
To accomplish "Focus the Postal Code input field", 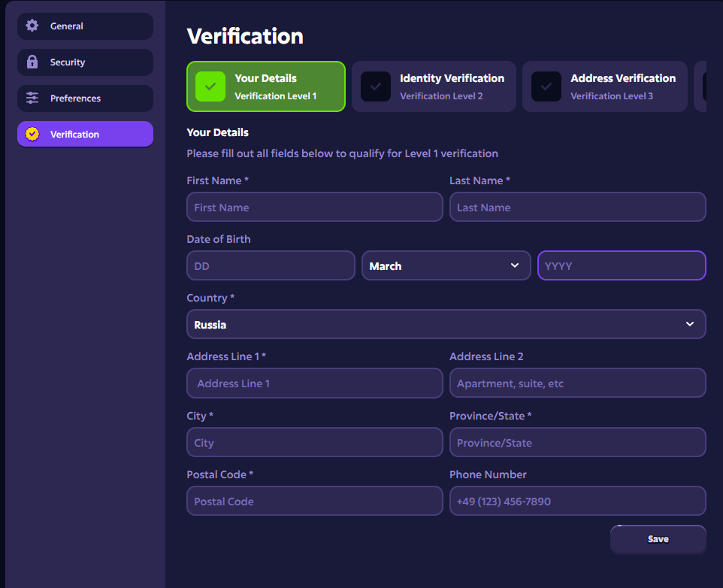I will pyautogui.click(x=314, y=501).
